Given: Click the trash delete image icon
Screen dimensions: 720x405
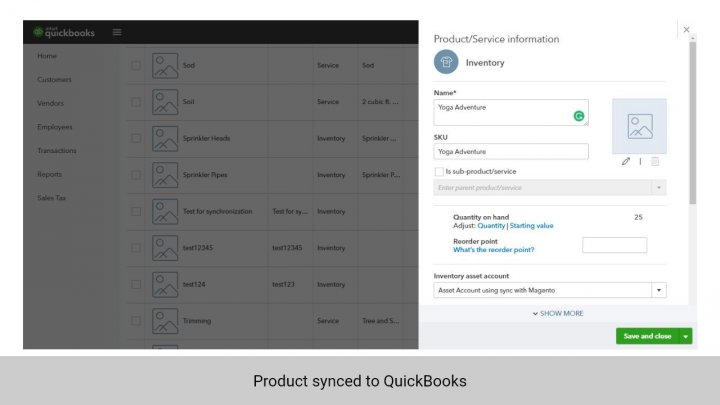Looking at the screenshot, I should tap(655, 161).
